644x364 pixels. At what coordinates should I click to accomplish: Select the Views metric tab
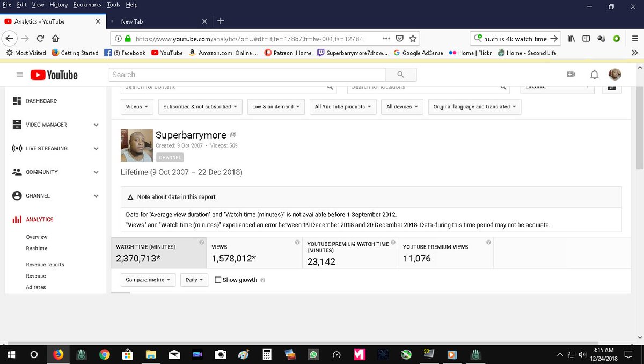point(254,253)
